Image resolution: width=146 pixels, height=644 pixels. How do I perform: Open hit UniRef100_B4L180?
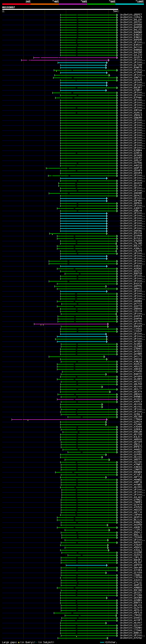[131, 20]
